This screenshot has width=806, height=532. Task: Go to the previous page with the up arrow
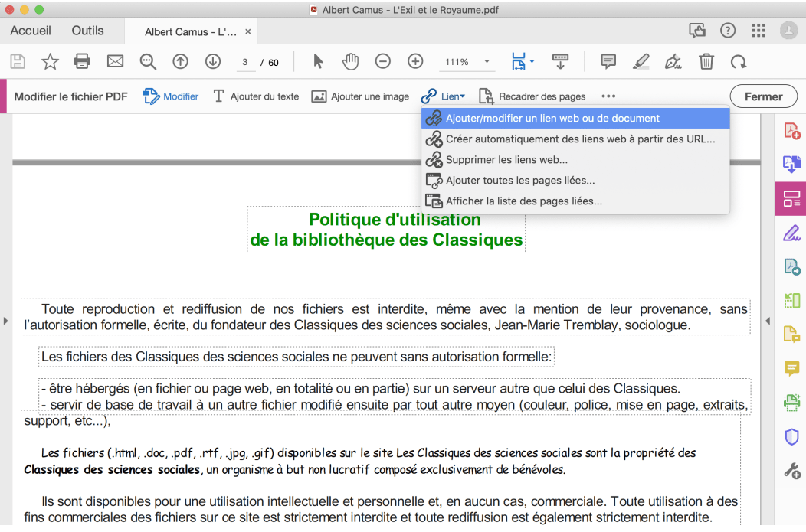click(x=180, y=62)
